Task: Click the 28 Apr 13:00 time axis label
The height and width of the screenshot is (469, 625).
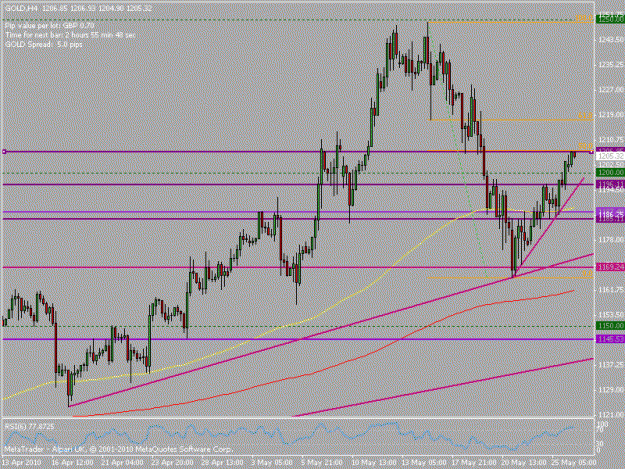Action: coord(222,463)
